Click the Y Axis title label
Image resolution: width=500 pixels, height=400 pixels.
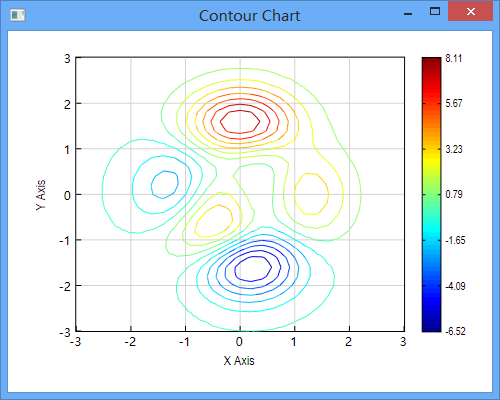coord(41,195)
